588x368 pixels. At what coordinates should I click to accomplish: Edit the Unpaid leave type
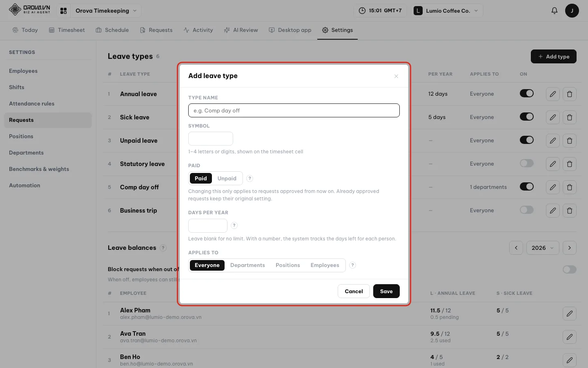(552, 141)
